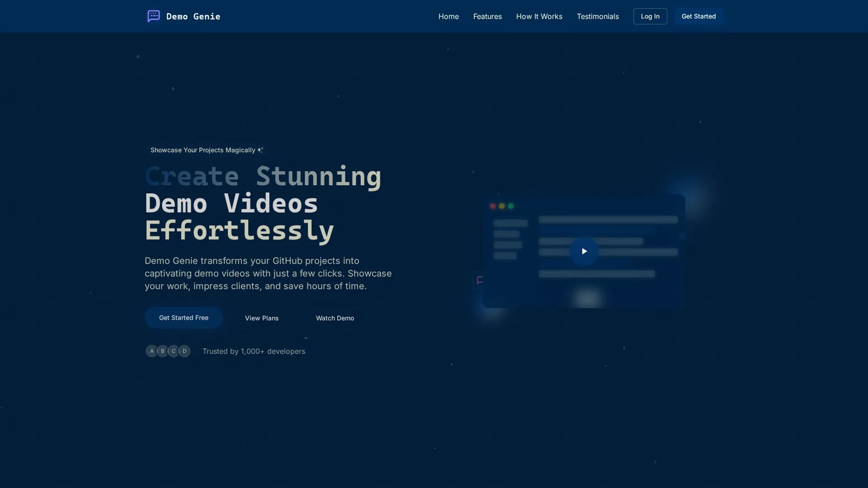Navigate to How It Works
Viewport: 868px width, 488px height.
tap(539, 16)
